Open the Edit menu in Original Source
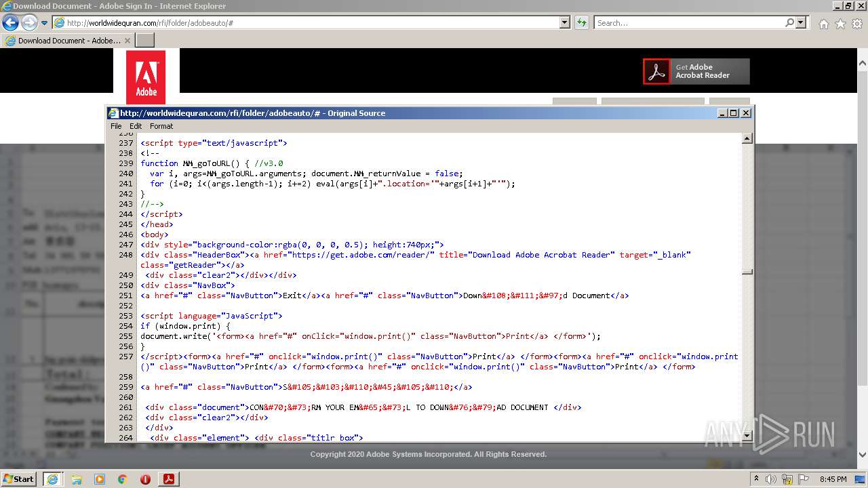Viewport: 868px width, 488px height. [136, 126]
